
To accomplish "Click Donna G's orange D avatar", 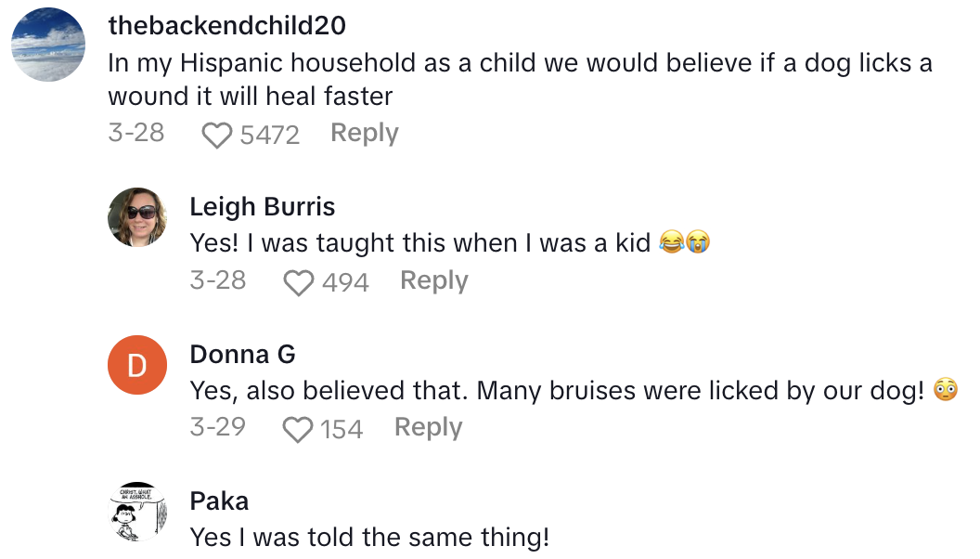I will tap(137, 365).
